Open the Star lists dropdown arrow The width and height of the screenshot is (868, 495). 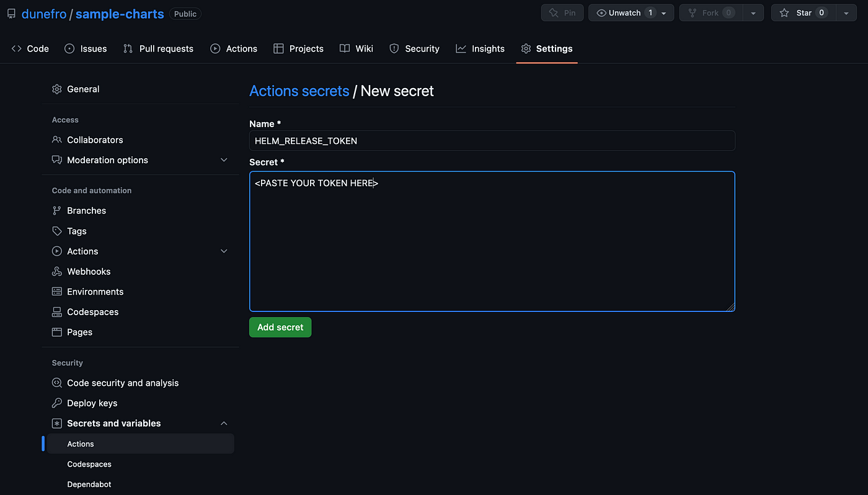click(x=846, y=13)
